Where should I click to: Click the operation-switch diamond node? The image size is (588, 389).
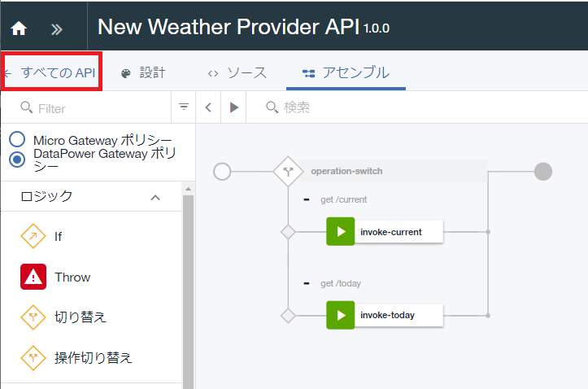pos(288,172)
